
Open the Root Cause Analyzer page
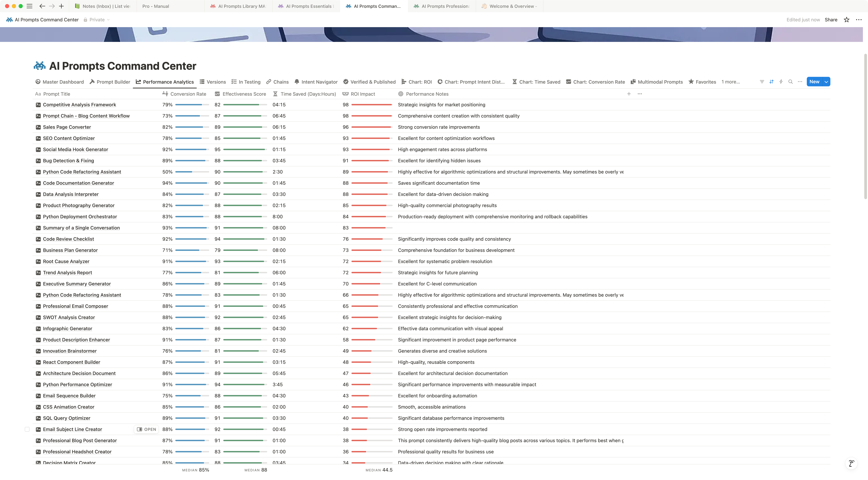tap(66, 261)
